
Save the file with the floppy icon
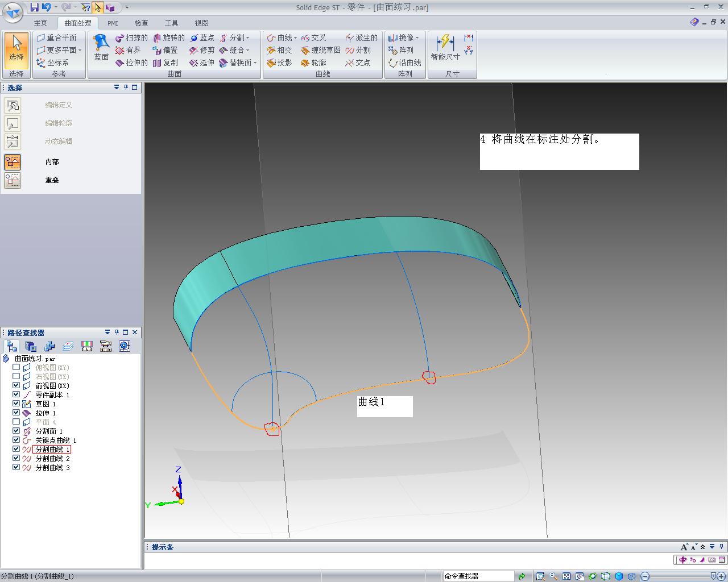click(34, 7)
